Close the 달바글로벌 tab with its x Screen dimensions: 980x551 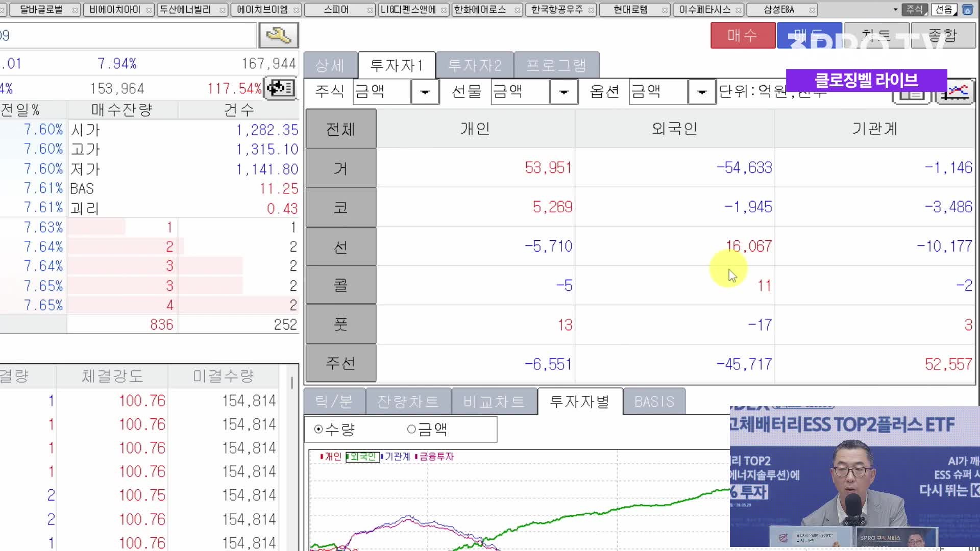[x=75, y=10]
